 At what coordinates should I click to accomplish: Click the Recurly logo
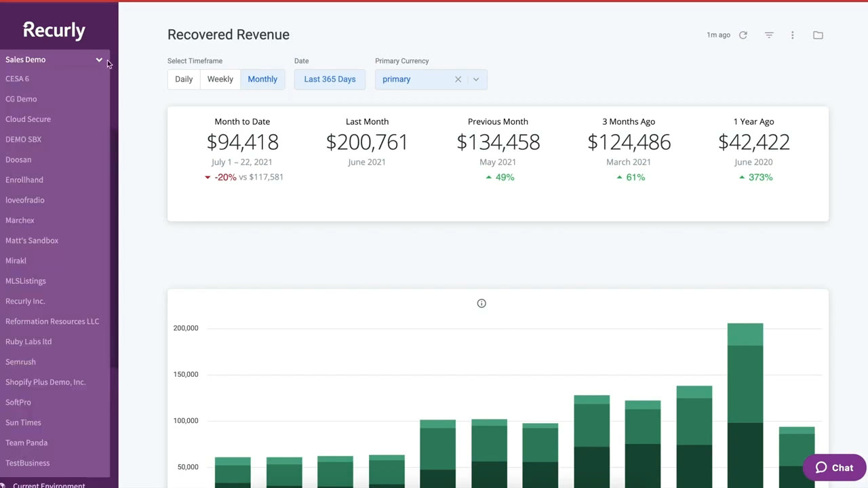54,30
